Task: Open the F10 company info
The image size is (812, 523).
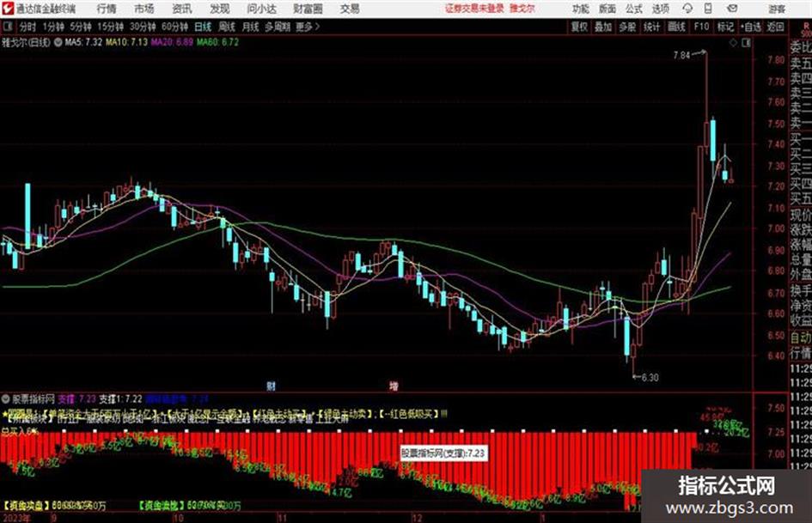Action: click(x=701, y=27)
